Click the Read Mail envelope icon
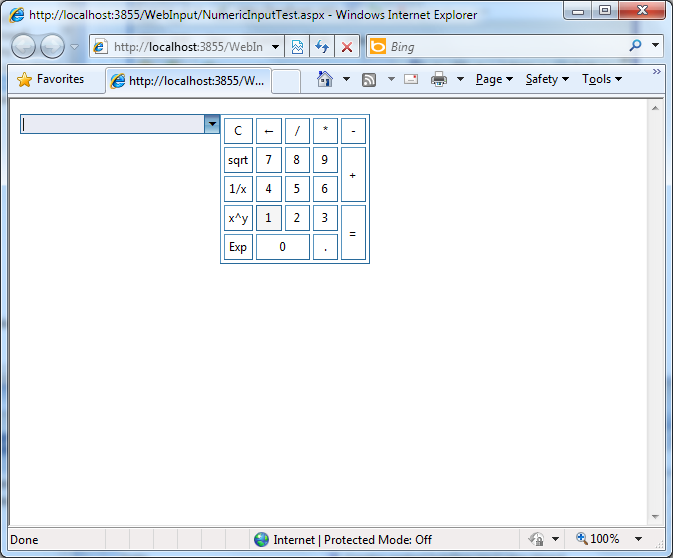The image size is (673, 558). tap(411, 80)
